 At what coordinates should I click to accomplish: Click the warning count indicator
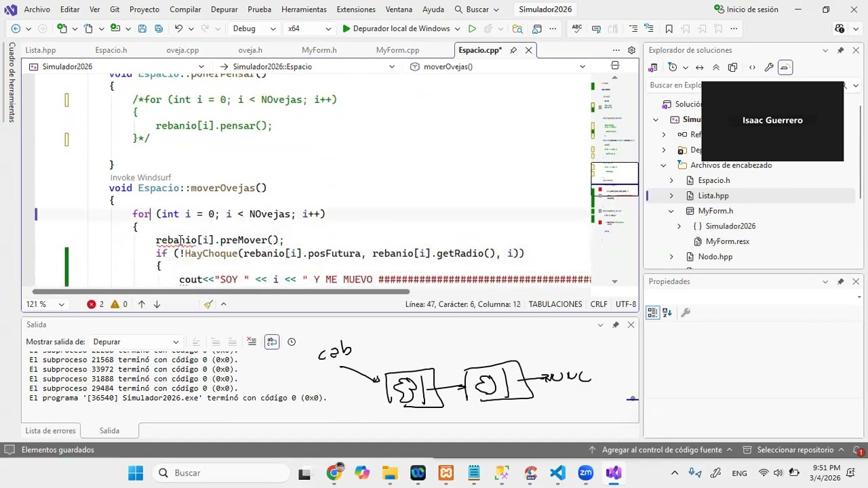(119, 304)
